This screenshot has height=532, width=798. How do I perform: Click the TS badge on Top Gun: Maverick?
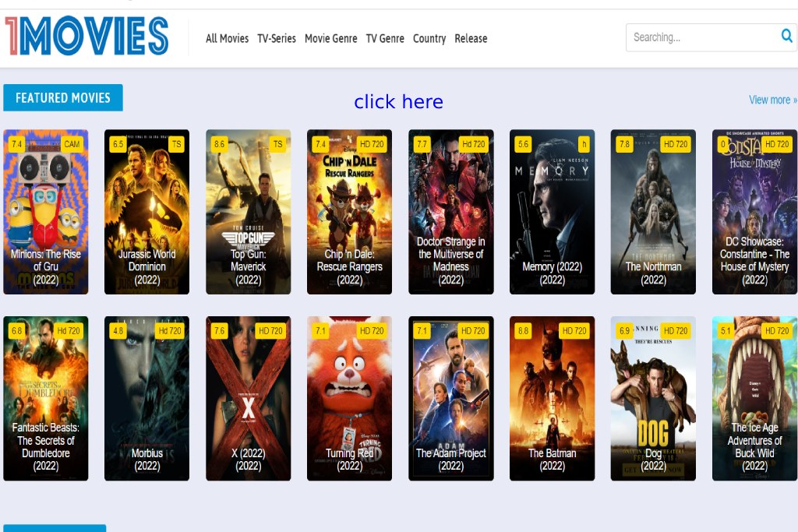coord(278,144)
